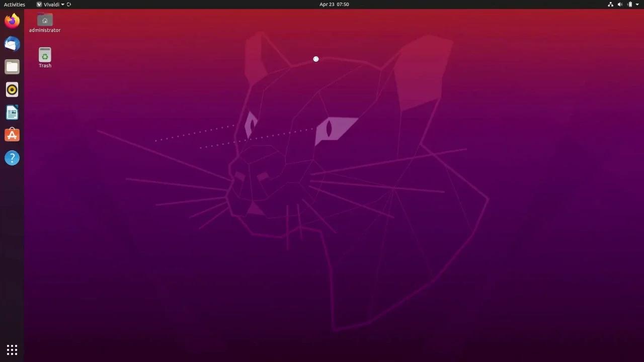
Task: Click the battery status indicator
Action: [629, 5]
